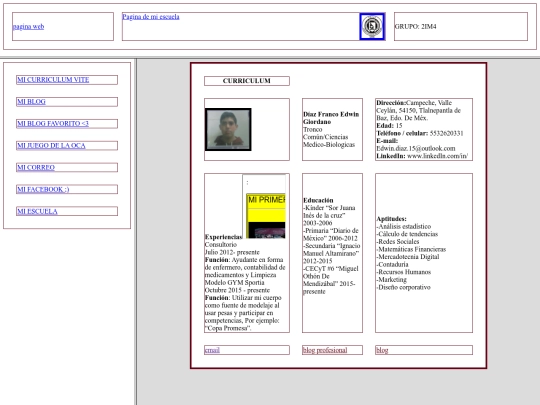The width and height of the screenshot is (540, 405).
Task: Select 'Edad: 15' text
Action: click(x=389, y=125)
